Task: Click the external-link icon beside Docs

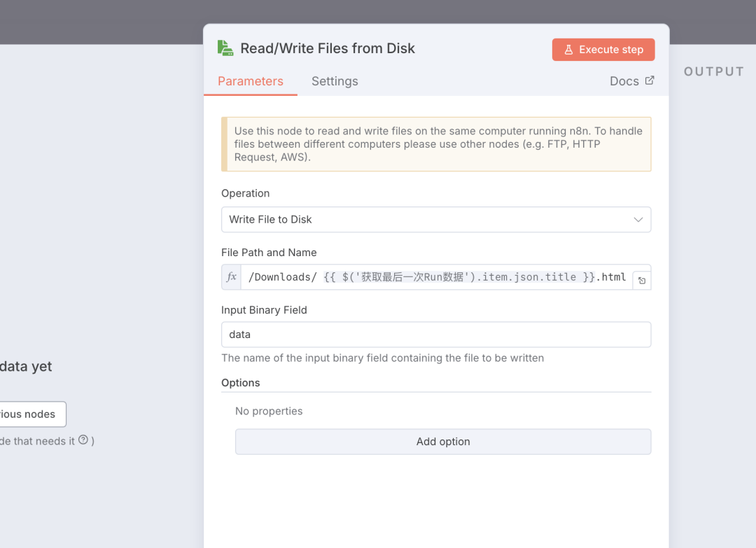Action: [x=651, y=80]
